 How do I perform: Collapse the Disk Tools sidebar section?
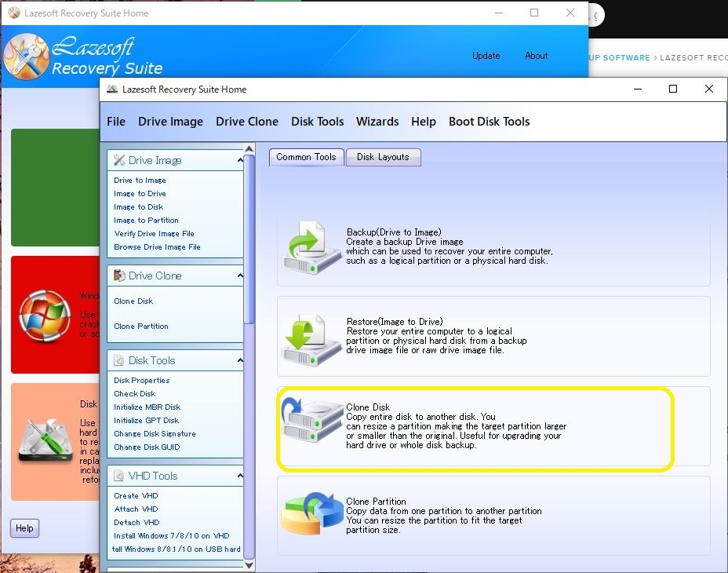(x=240, y=360)
